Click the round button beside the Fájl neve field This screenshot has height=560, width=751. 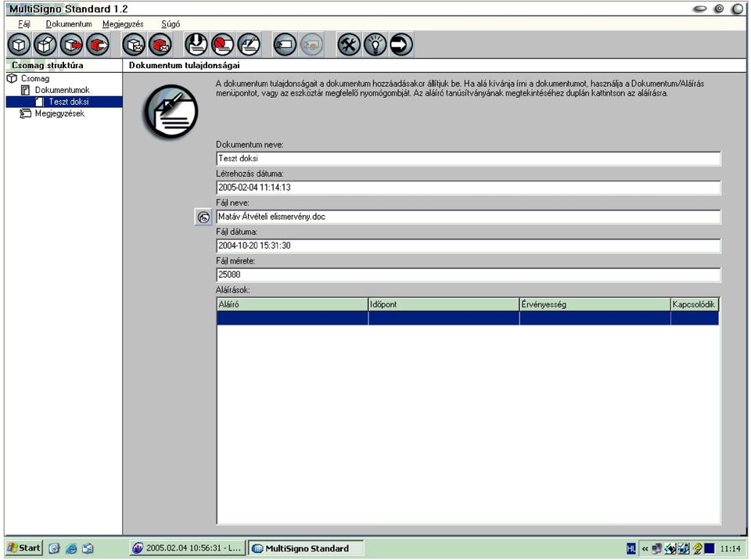coord(203,217)
